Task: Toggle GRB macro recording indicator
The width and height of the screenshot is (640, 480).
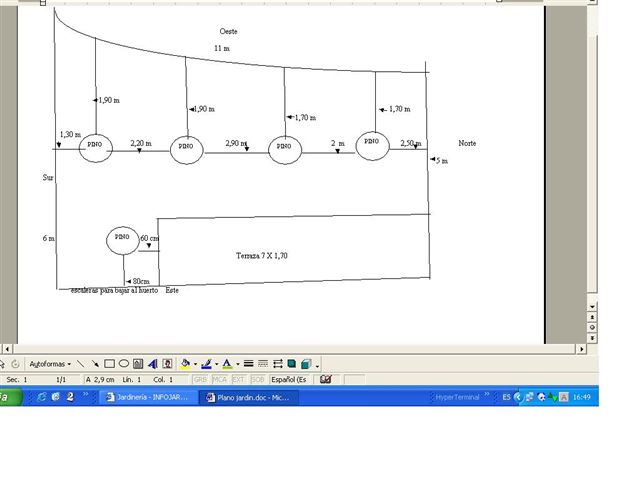Action: pyautogui.click(x=200, y=380)
